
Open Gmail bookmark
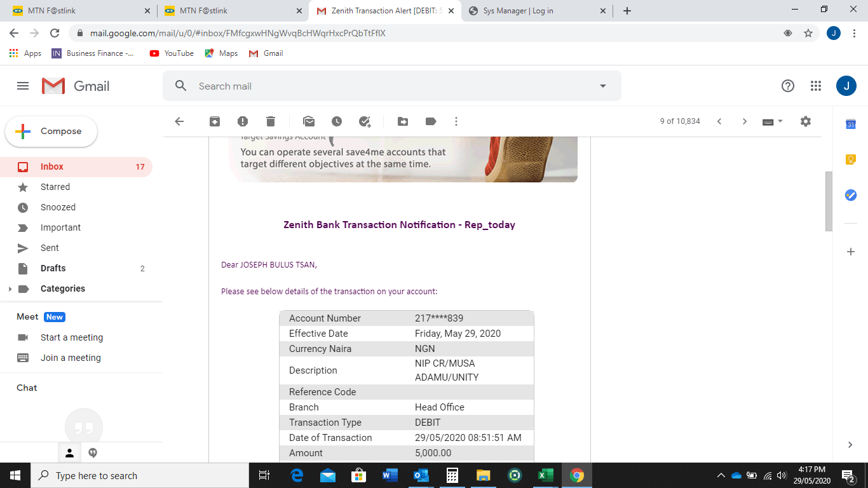click(x=266, y=53)
